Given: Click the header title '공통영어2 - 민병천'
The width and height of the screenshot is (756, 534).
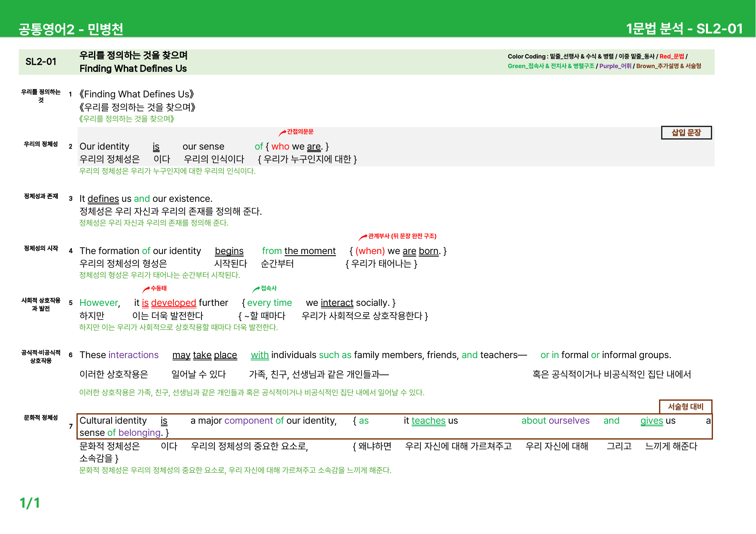Looking at the screenshot, I should click(x=71, y=29).
